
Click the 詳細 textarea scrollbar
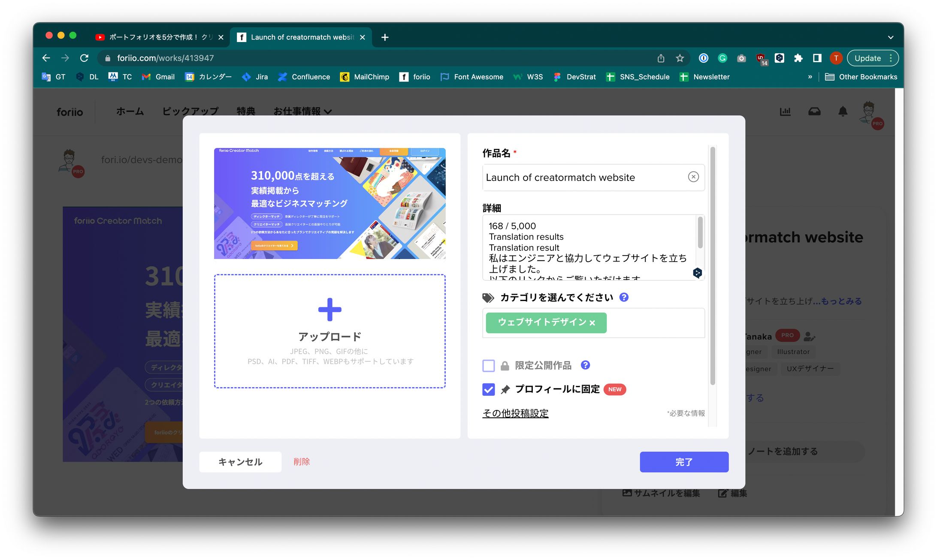700,232
